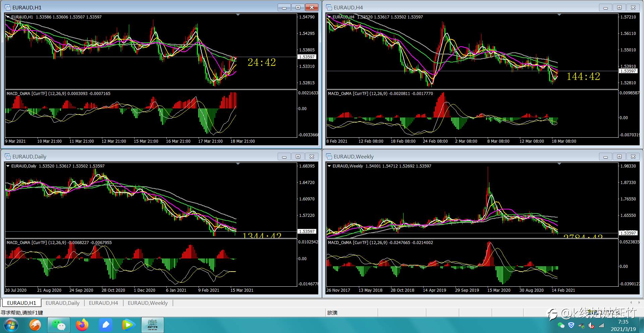Launch the orange cheetah browser from taskbar
Image resolution: width=644 pixels, height=333 pixels.
(35, 325)
